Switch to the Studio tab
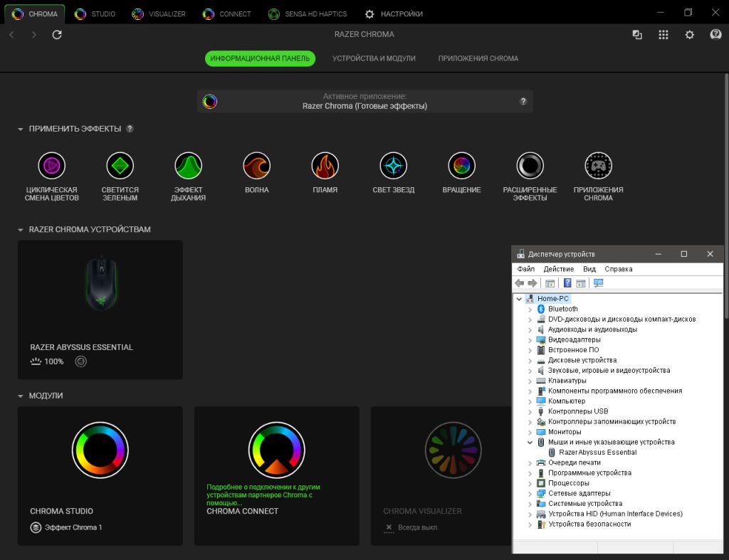The width and height of the screenshot is (729, 560). coord(95,14)
